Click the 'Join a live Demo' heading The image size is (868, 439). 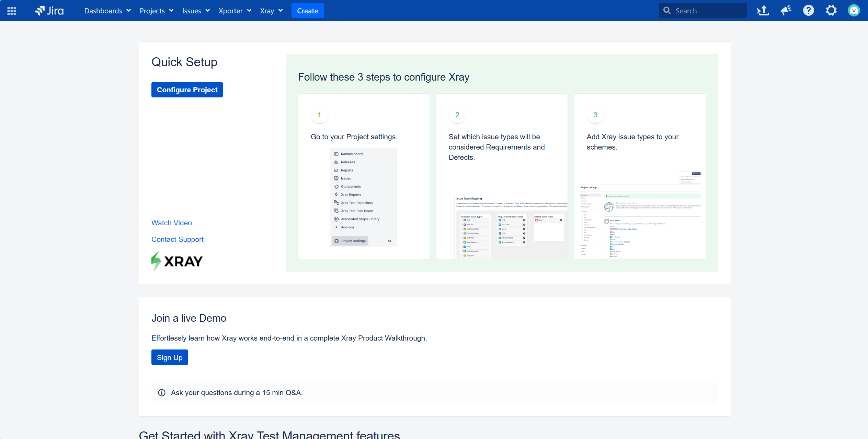189,318
